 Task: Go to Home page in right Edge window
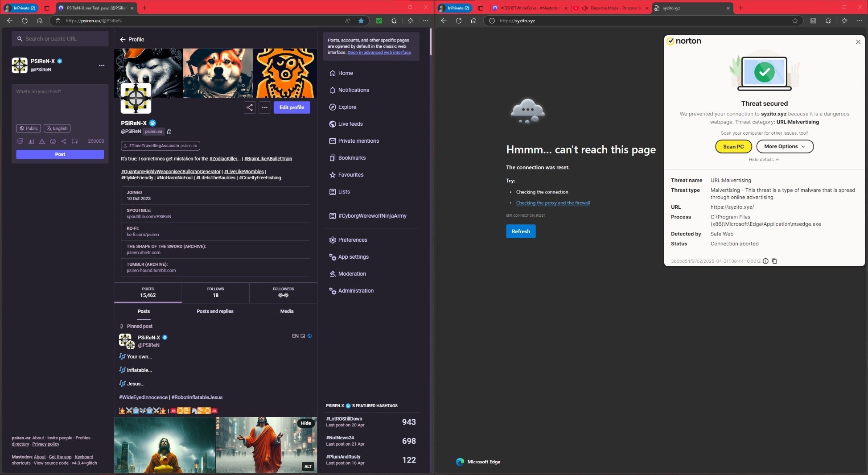(473, 21)
